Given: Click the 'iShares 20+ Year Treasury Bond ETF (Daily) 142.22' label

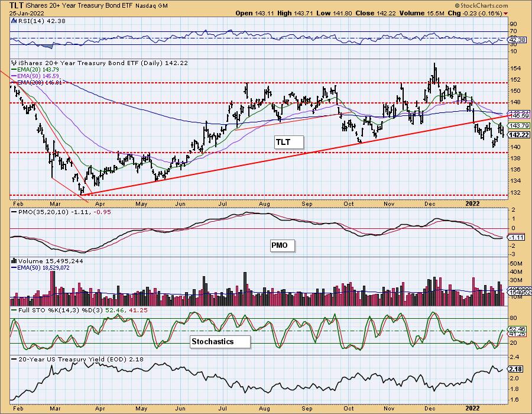Looking at the screenshot, I should (x=103, y=63).
